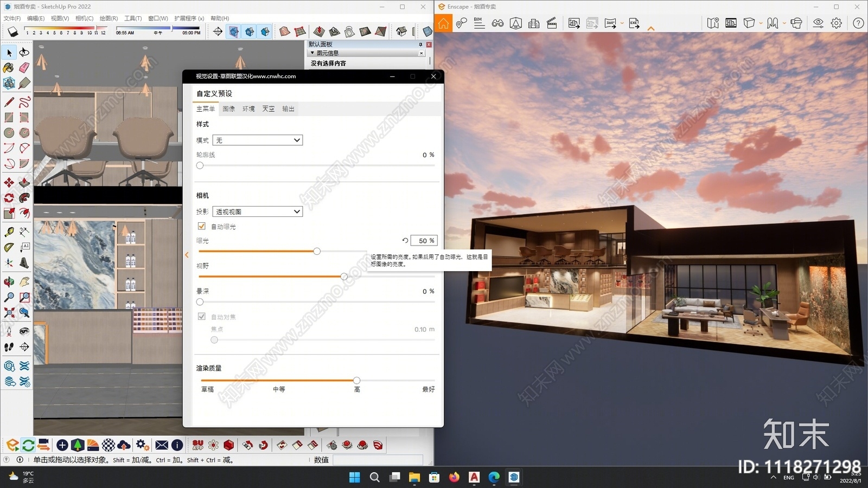868x488 pixels.
Task: Click the Enscape Home button
Action: 444,23
